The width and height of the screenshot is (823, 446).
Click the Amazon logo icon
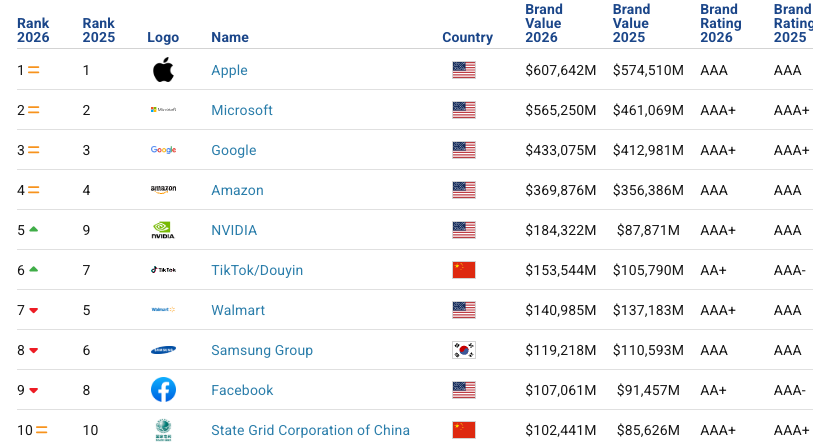[x=163, y=190]
